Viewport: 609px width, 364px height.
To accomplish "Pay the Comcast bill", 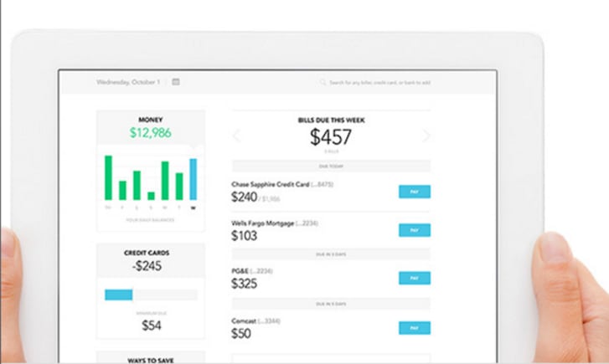I will [415, 328].
